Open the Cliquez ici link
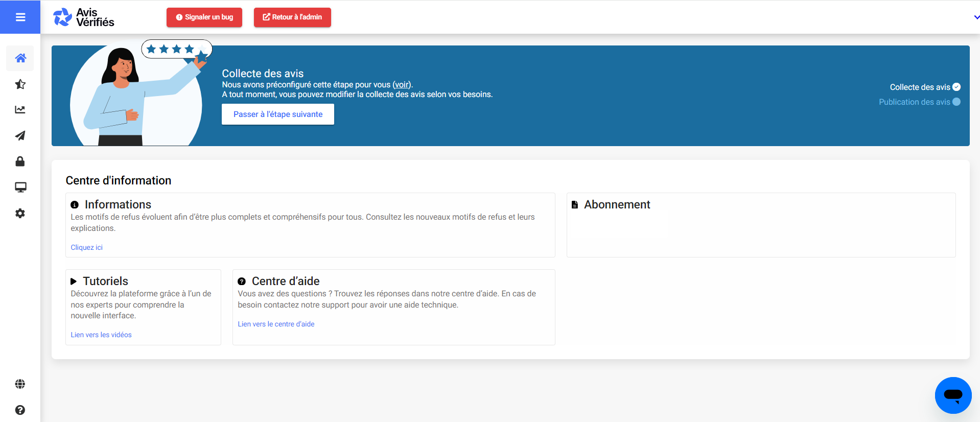The height and width of the screenshot is (422, 980). 87,247
